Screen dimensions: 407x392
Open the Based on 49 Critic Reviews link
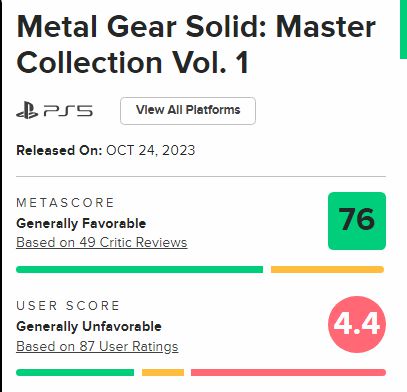[102, 242]
